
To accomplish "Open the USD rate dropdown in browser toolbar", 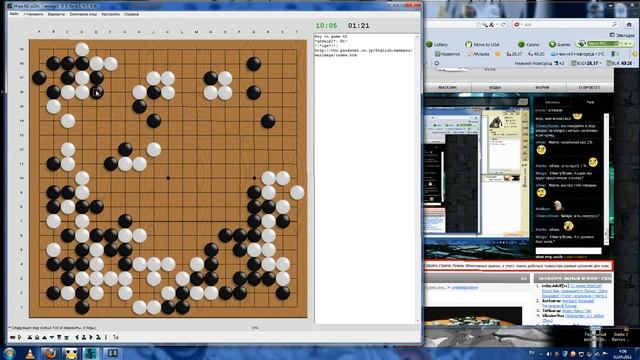I will 587,63.
